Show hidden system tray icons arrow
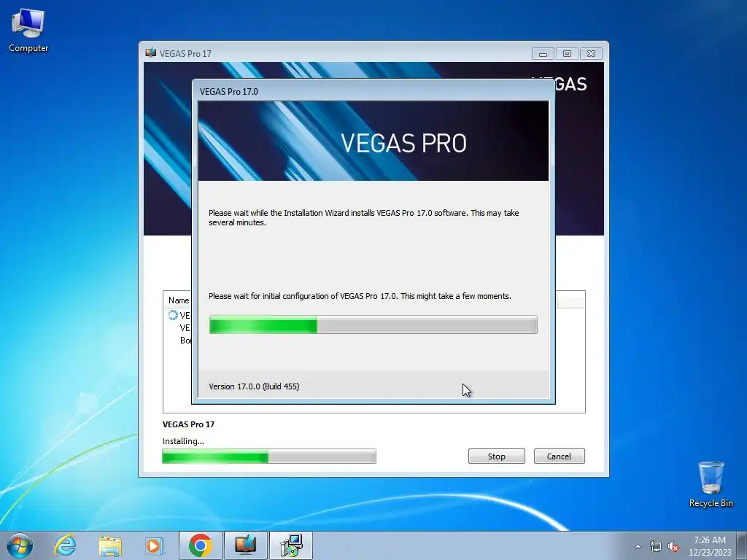Screen dimensions: 747x560 pos(638,546)
